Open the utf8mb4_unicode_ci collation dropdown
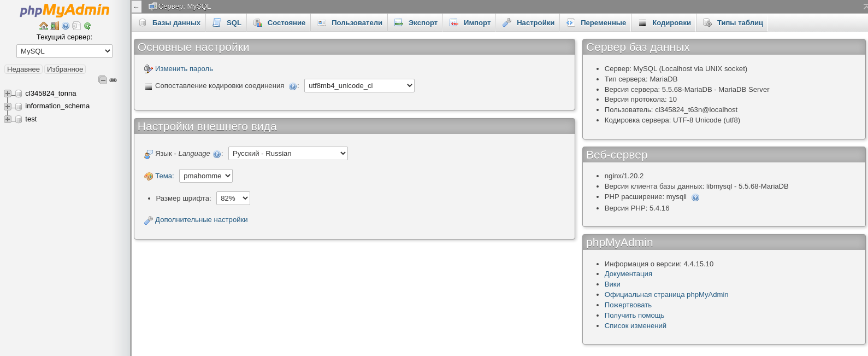This screenshot has width=868, height=356. pos(359,86)
